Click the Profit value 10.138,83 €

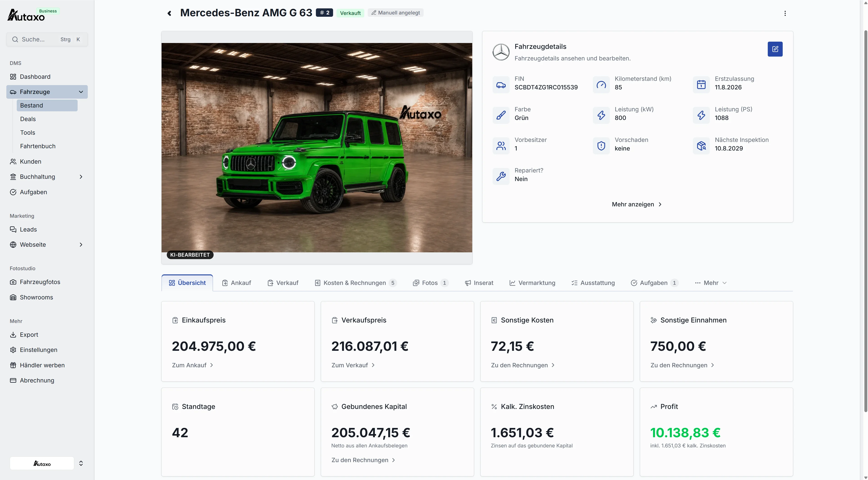685,433
